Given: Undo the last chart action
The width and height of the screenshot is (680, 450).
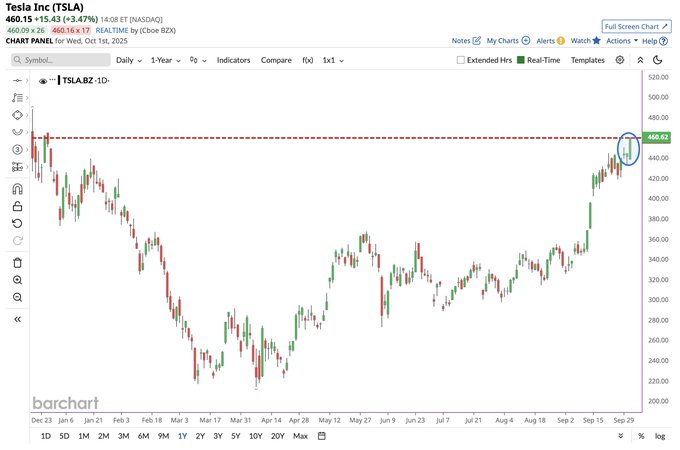Looking at the screenshot, I should pos(17,224).
